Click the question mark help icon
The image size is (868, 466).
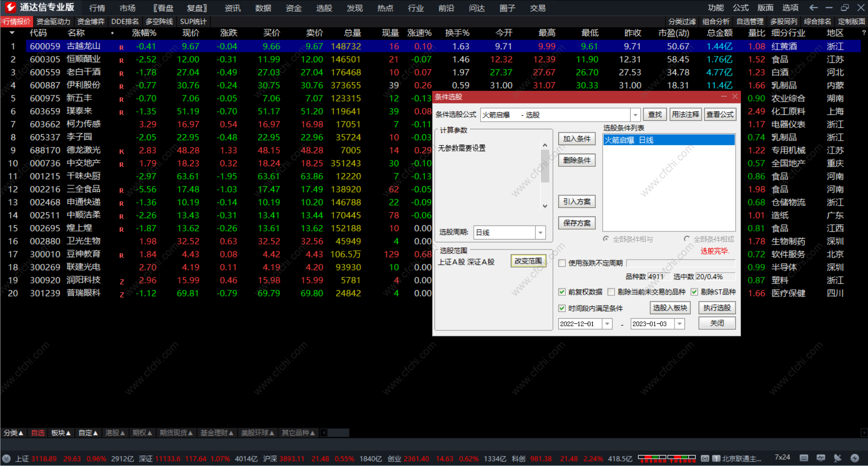point(863,33)
